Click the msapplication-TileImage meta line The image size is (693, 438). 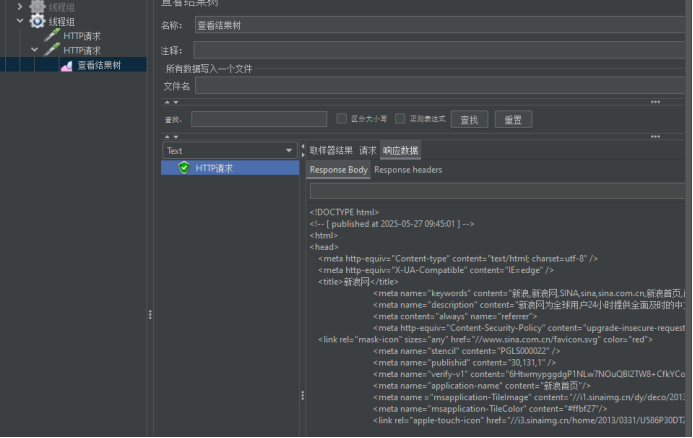pyautogui.click(x=529, y=397)
